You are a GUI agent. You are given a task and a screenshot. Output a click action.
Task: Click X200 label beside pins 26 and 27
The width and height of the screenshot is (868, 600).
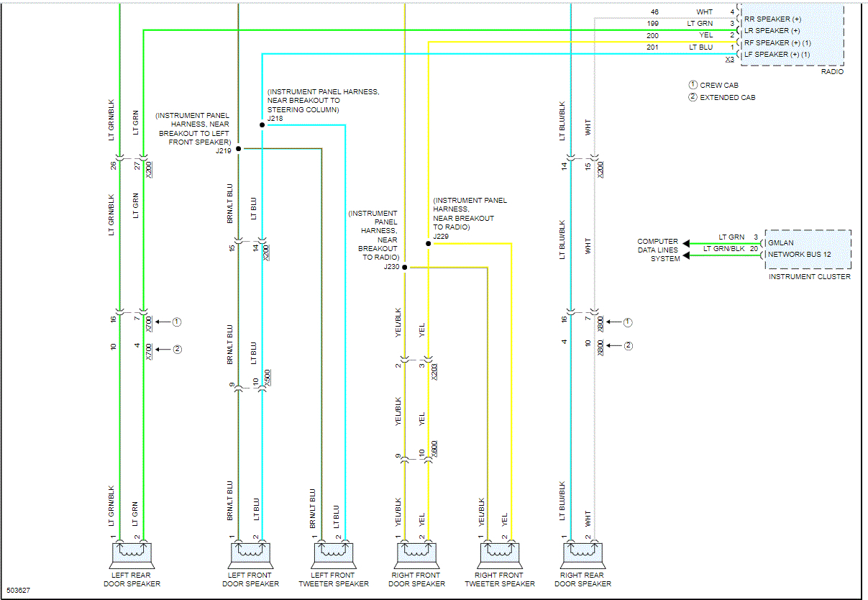(149, 169)
